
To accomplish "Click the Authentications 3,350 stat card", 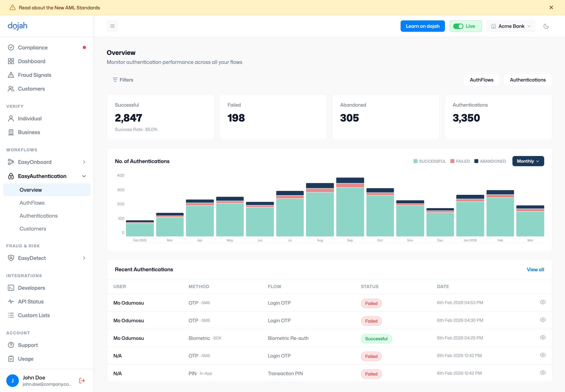I will (x=498, y=117).
